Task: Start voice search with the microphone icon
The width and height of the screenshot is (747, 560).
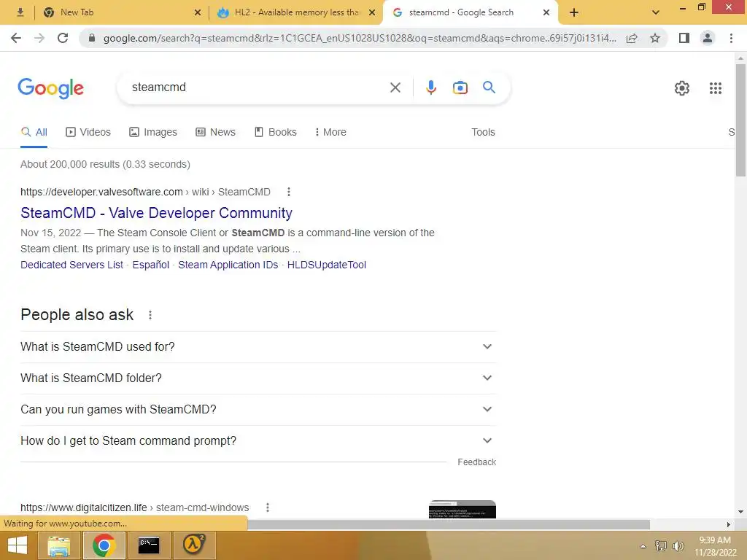Action: 430,87
